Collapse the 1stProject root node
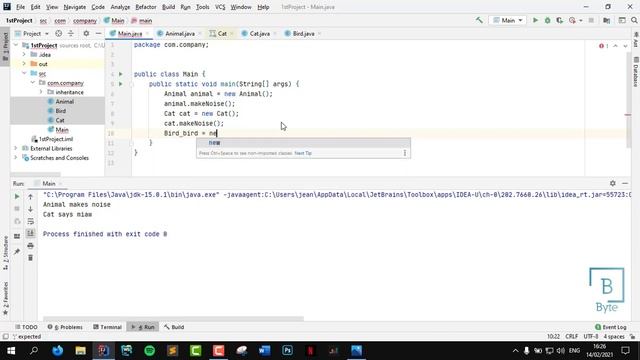 (16, 45)
